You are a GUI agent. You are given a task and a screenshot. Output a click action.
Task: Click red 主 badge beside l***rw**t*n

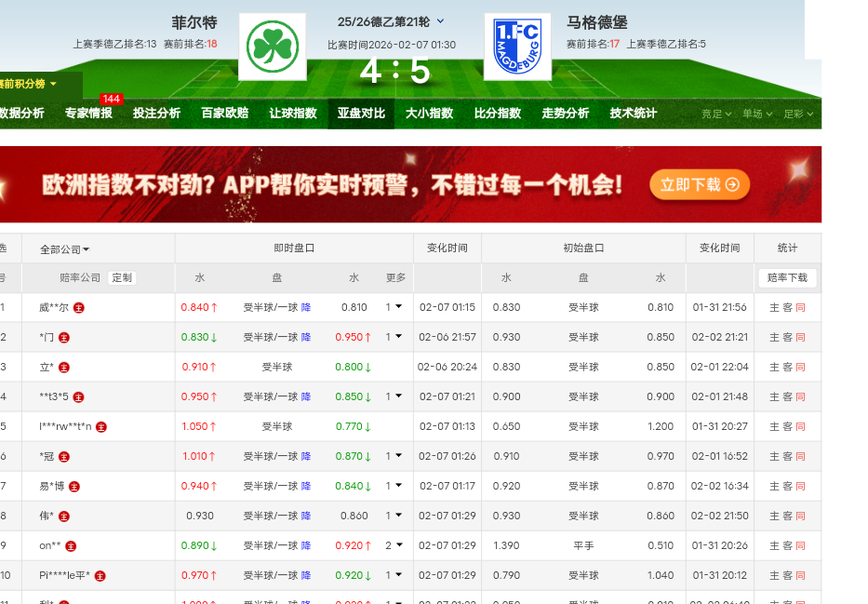(x=101, y=427)
